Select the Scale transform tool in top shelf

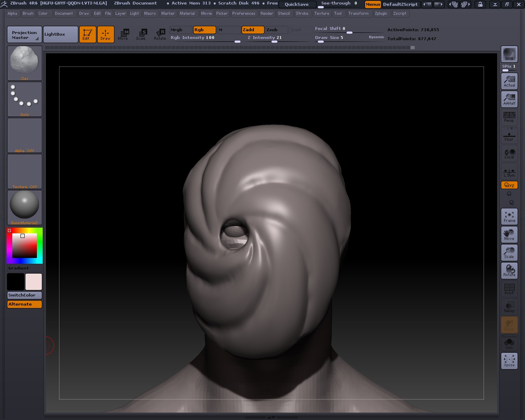tap(141, 34)
